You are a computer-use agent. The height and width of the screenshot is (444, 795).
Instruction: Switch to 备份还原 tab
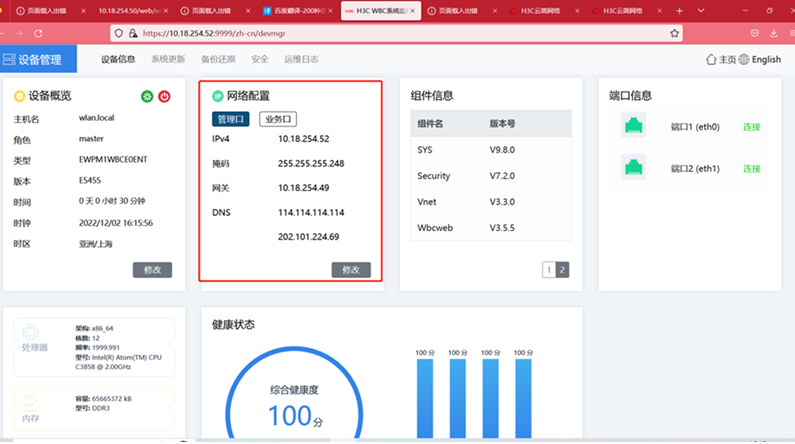tap(218, 59)
